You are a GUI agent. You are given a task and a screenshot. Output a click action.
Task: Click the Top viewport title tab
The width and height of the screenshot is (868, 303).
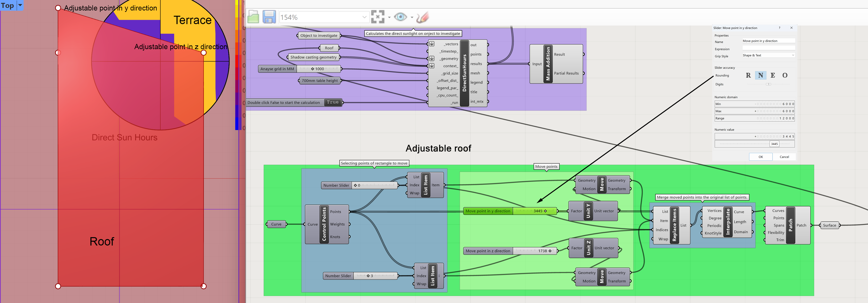click(x=7, y=5)
